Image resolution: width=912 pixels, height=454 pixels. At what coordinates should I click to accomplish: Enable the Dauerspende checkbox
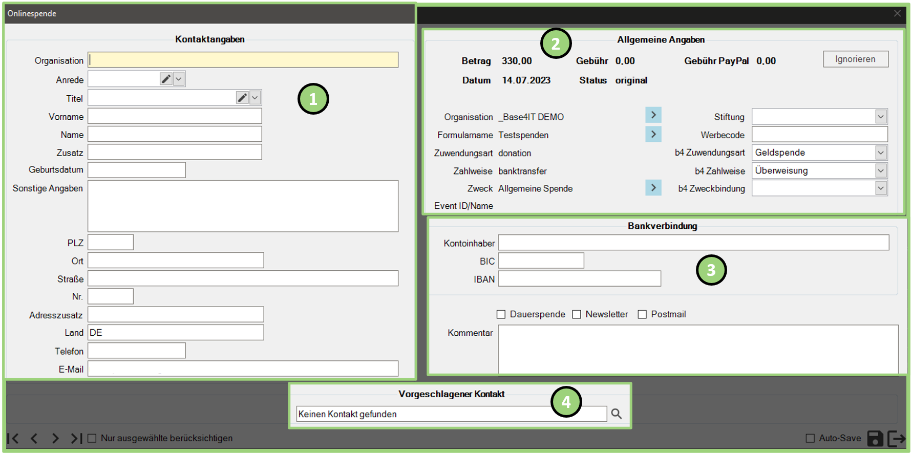click(x=501, y=314)
